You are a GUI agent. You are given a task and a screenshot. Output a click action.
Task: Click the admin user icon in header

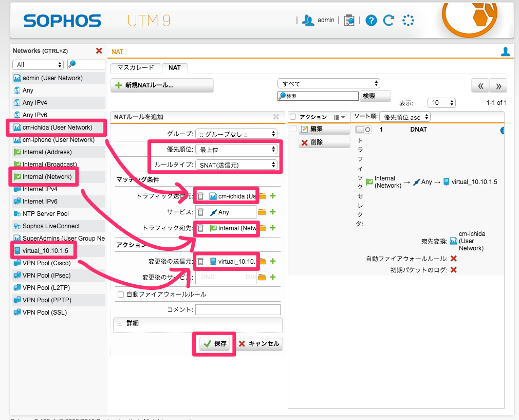[308, 21]
